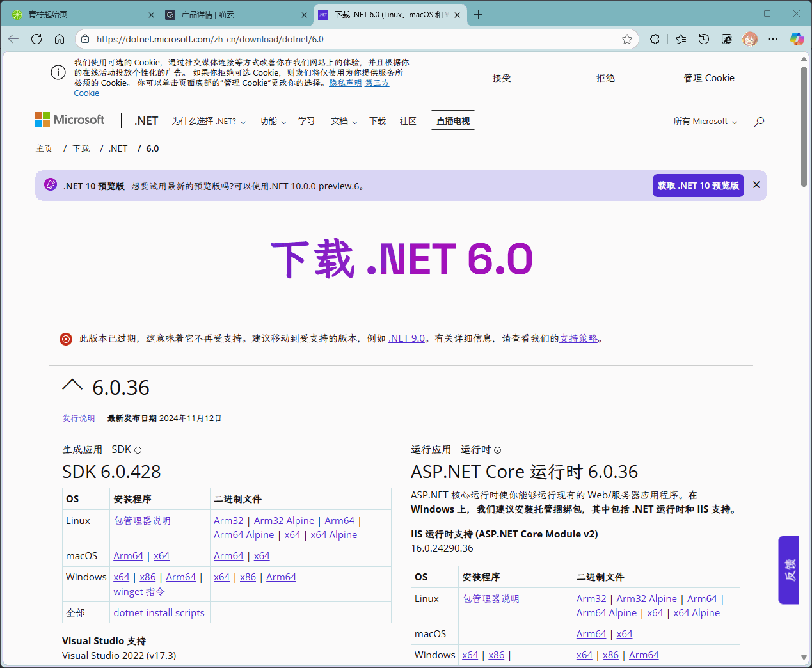This screenshot has height=668, width=812.
Task: Click the page vertical scrollbar thumb
Action: coord(804,126)
